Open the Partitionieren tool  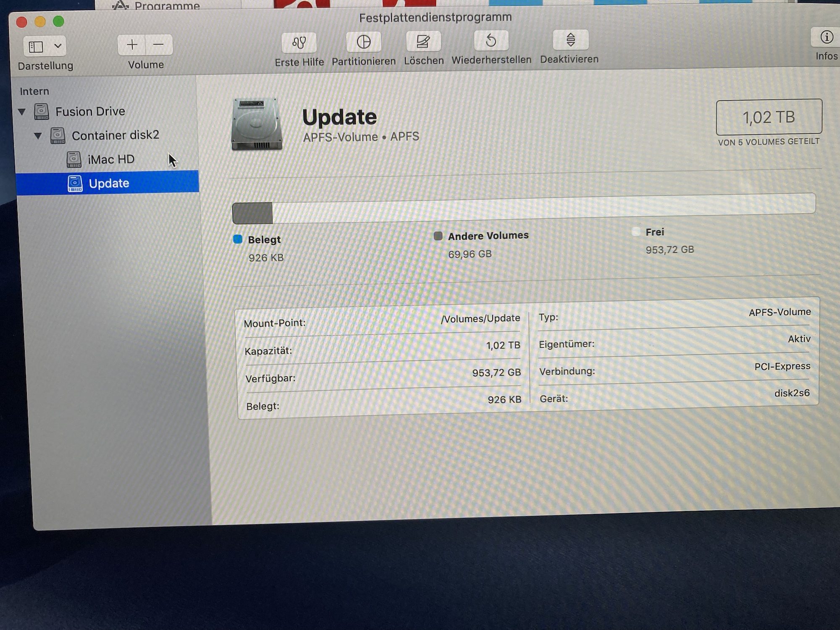(x=364, y=42)
